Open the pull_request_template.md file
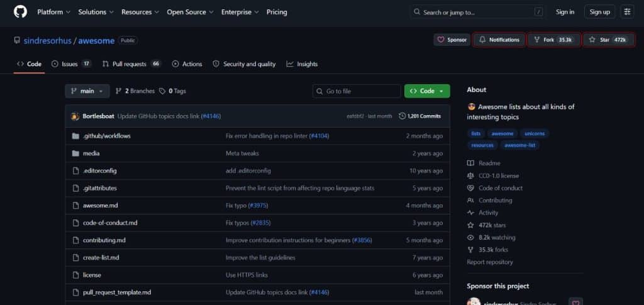 117,292
